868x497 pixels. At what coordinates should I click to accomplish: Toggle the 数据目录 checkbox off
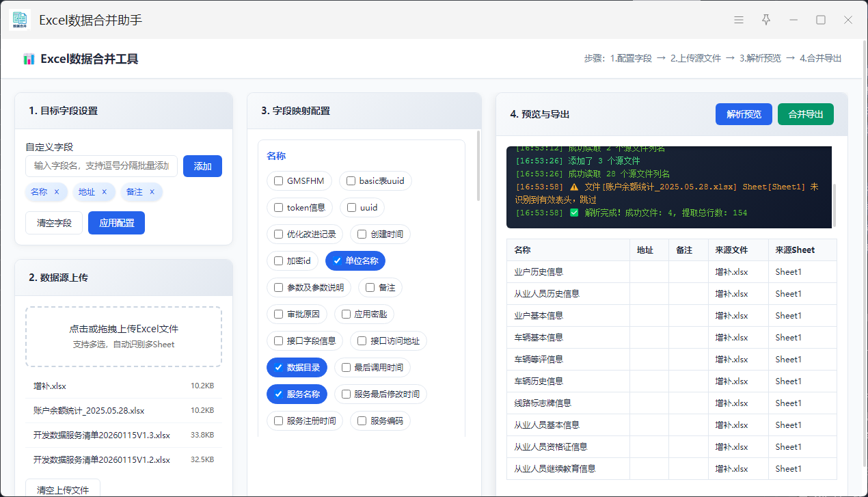point(278,368)
